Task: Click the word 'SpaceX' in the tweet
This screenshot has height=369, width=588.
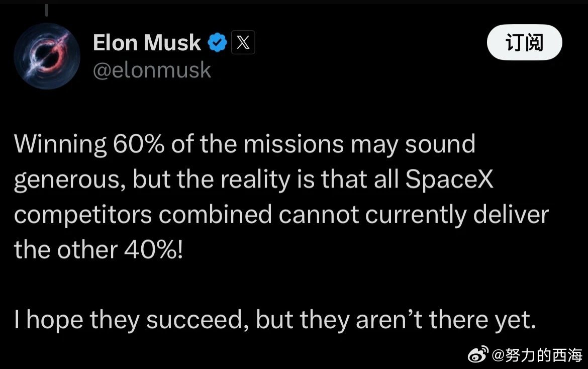Action: coord(449,179)
